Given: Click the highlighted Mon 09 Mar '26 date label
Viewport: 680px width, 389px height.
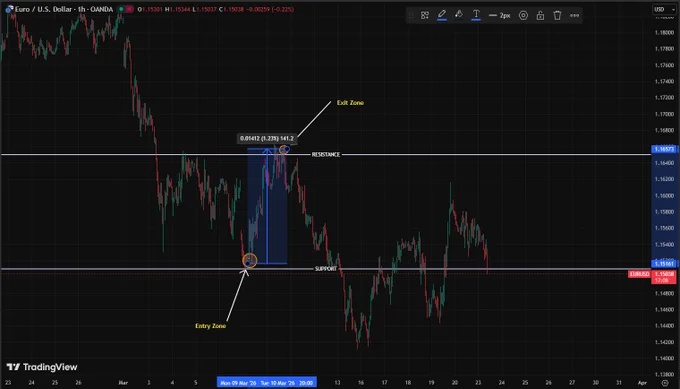Looking at the screenshot, I should coord(238,383).
